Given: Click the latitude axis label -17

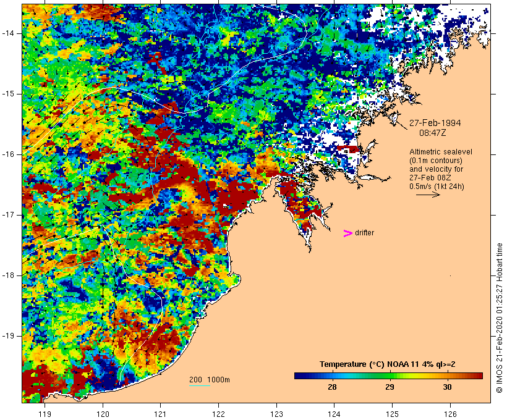Looking at the screenshot, I should pos(8,215).
